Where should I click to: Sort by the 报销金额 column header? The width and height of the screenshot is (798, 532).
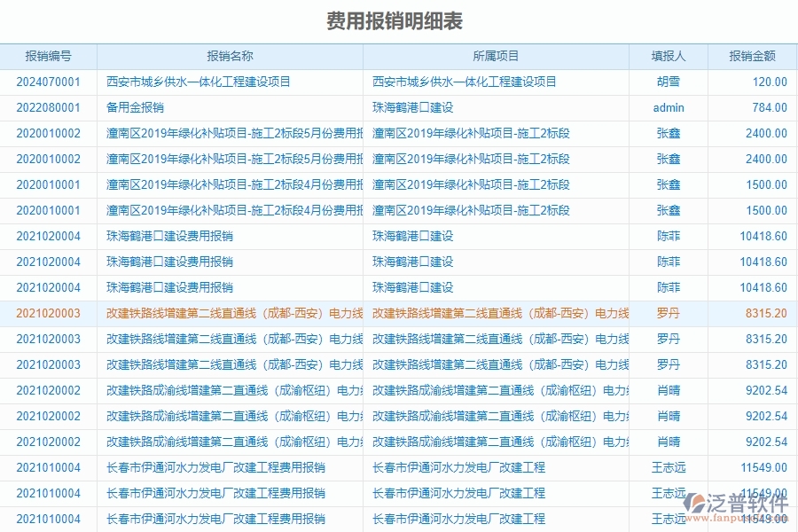point(751,55)
